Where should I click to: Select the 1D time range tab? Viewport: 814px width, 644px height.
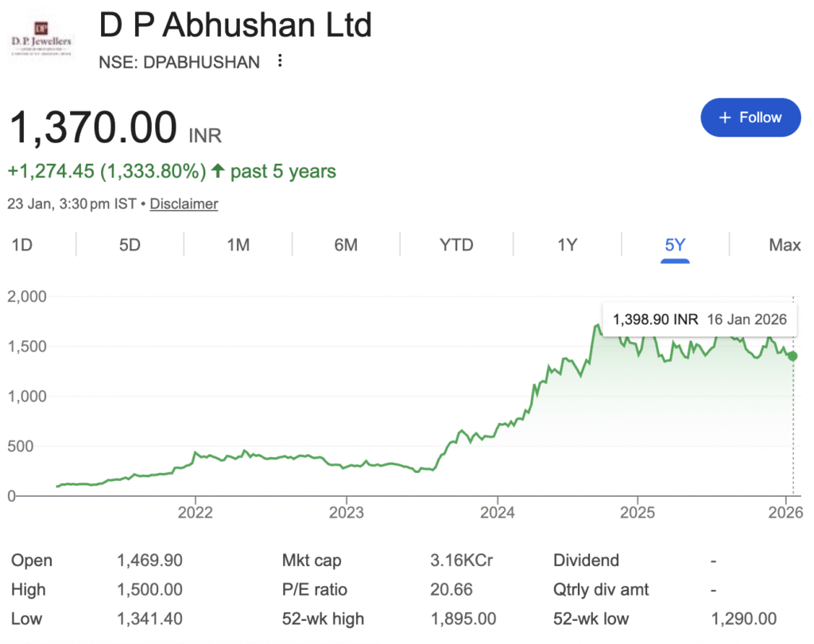[x=21, y=245]
